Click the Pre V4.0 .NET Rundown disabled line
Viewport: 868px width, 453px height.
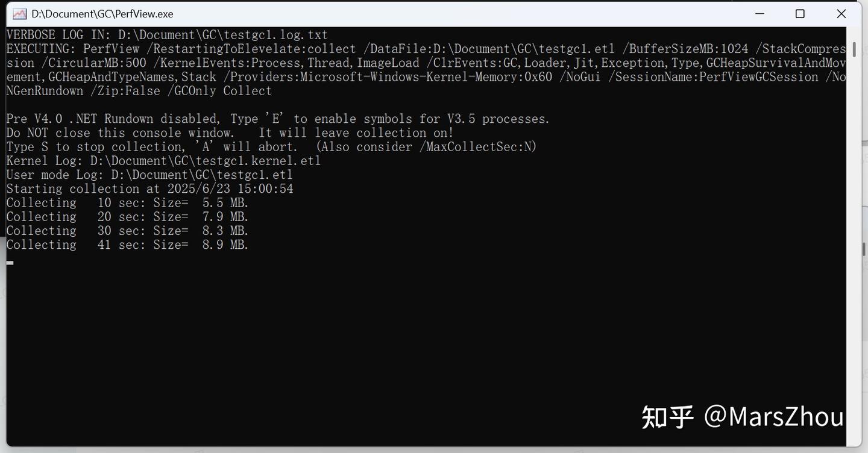277,119
